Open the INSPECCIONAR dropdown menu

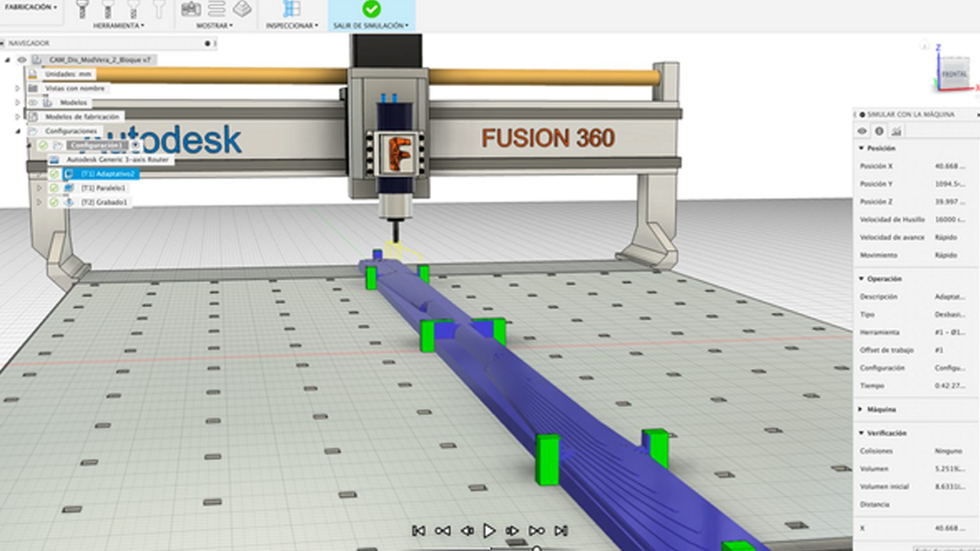[x=292, y=26]
